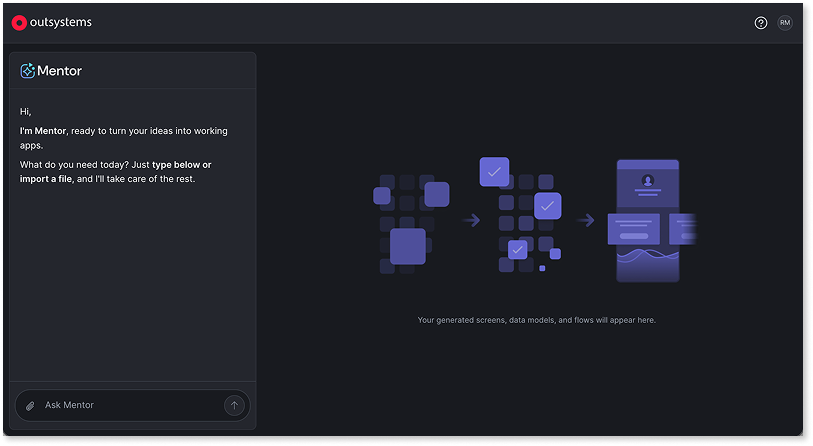This screenshot has width=813, height=446.
Task: Attach a file using the paperclip icon
Action: pos(30,406)
